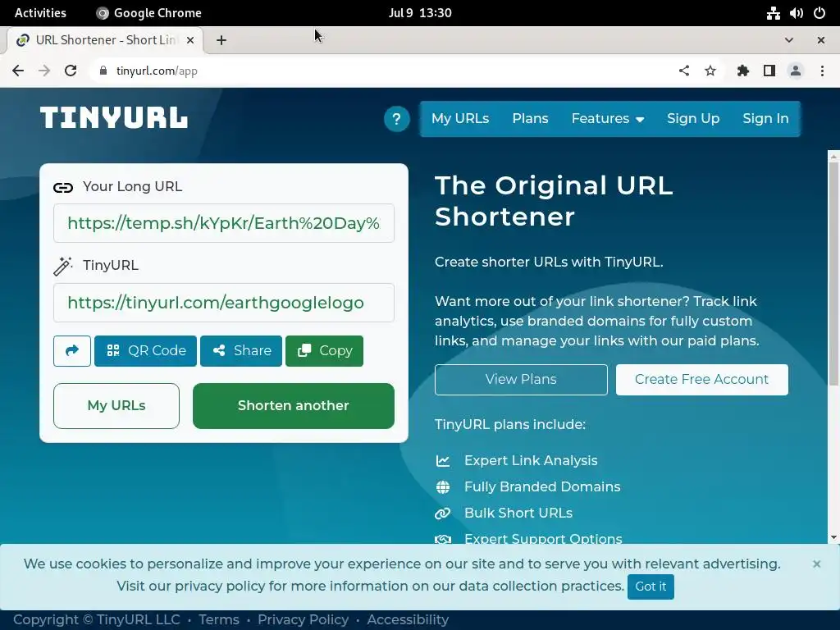
Task: Click the TinyURL result field
Action: (224, 303)
